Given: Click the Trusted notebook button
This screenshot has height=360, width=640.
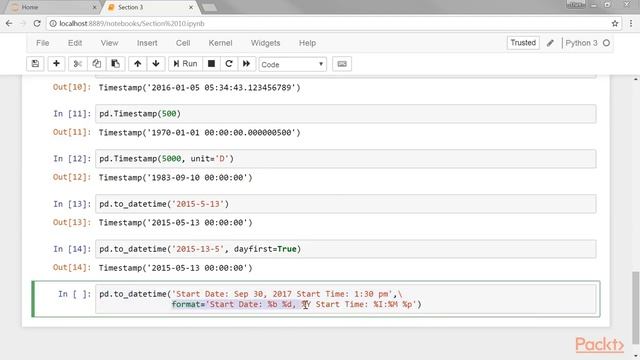Looking at the screenshot, I should 523,43.
